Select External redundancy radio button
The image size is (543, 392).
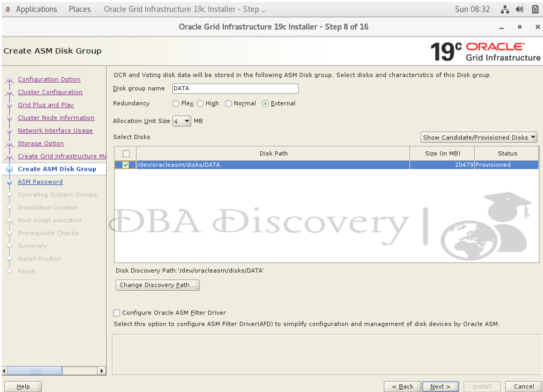tap(265, 104)
